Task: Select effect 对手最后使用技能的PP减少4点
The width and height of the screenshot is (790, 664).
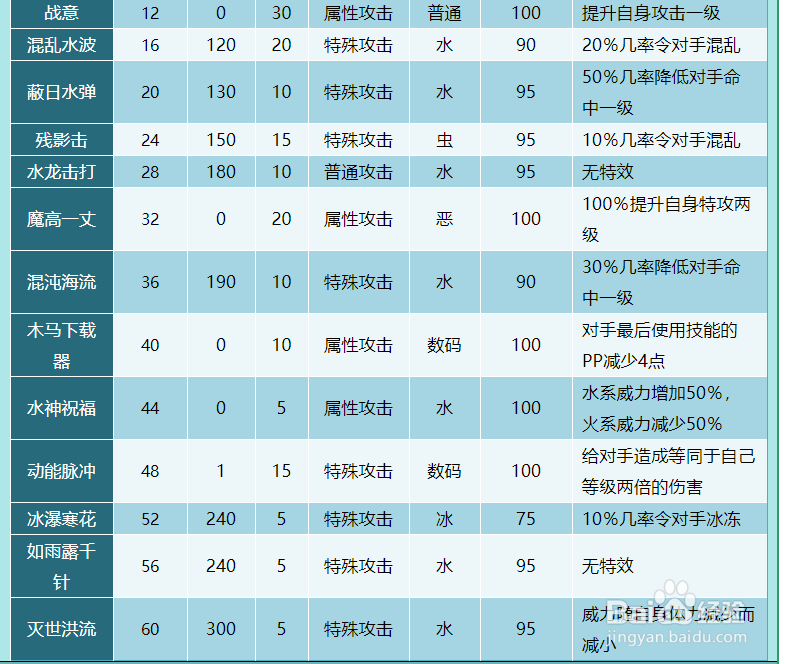Action: pos(660,345)
